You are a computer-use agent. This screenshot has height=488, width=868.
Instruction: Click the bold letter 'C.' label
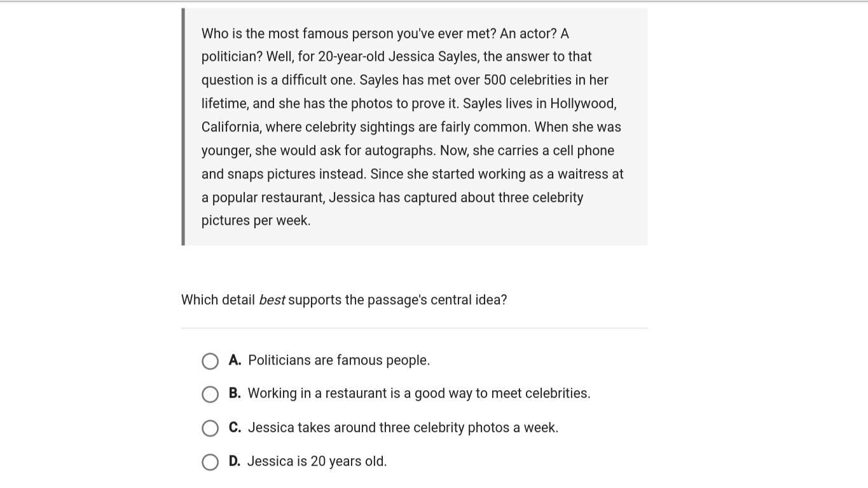tap(235, 428)
